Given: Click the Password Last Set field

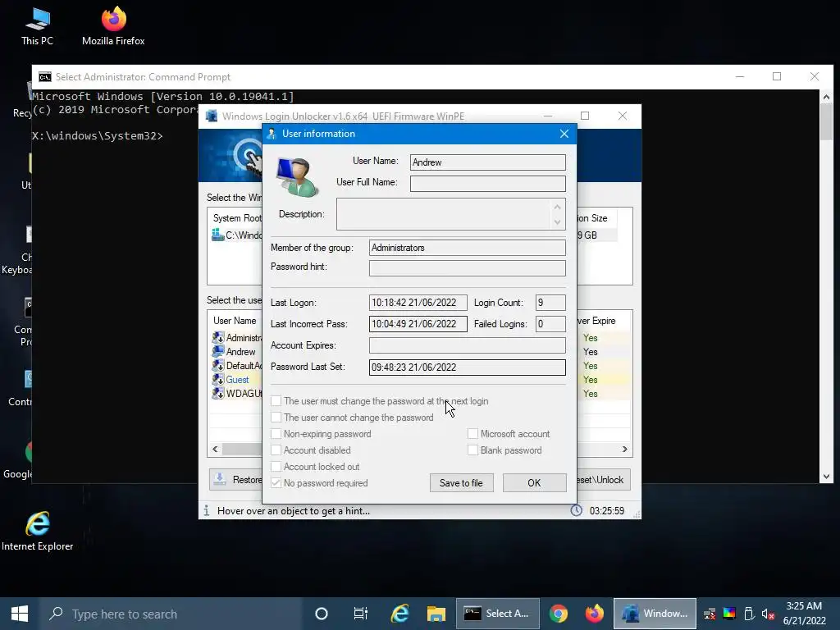Looking at the screenshot, I should coord(467,367).
